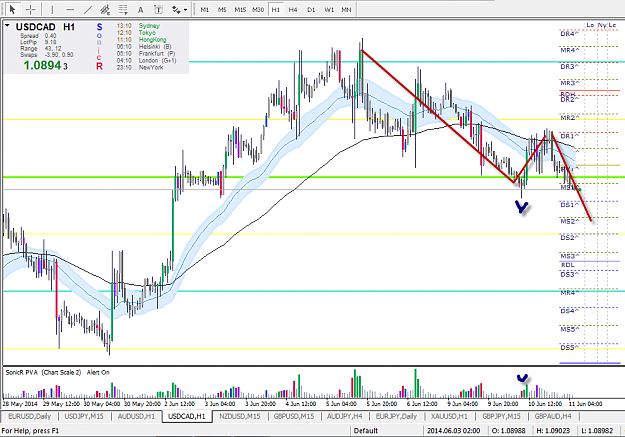Click the 'Tokyo' session label
This screenshot has width=625, height=437.
[147, 33]
